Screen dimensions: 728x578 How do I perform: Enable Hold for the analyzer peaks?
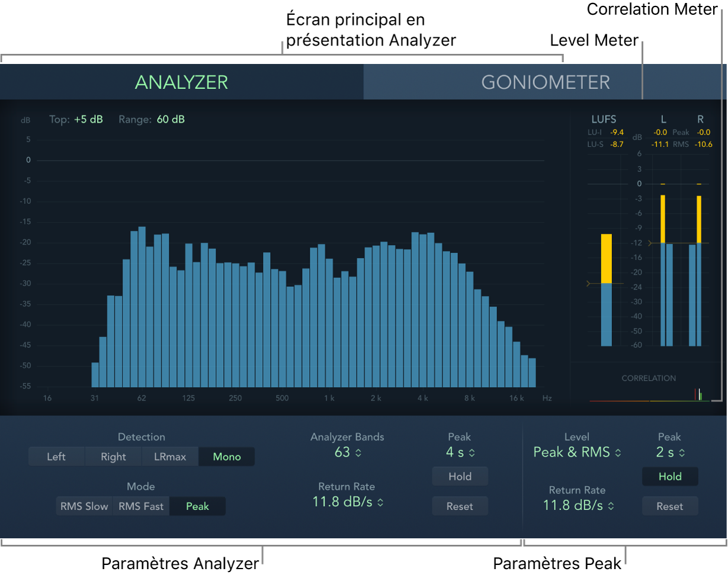point(460,476)
